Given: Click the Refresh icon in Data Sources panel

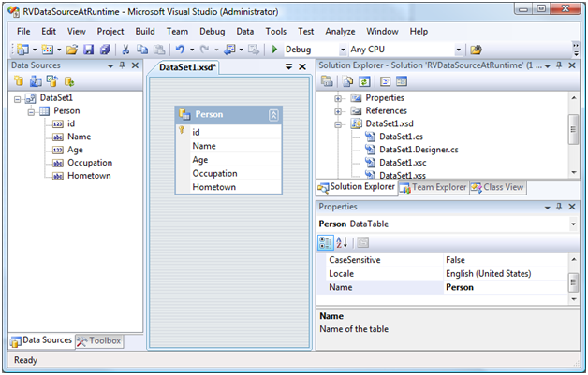Looking at the screenshot, I should [69, 81].
